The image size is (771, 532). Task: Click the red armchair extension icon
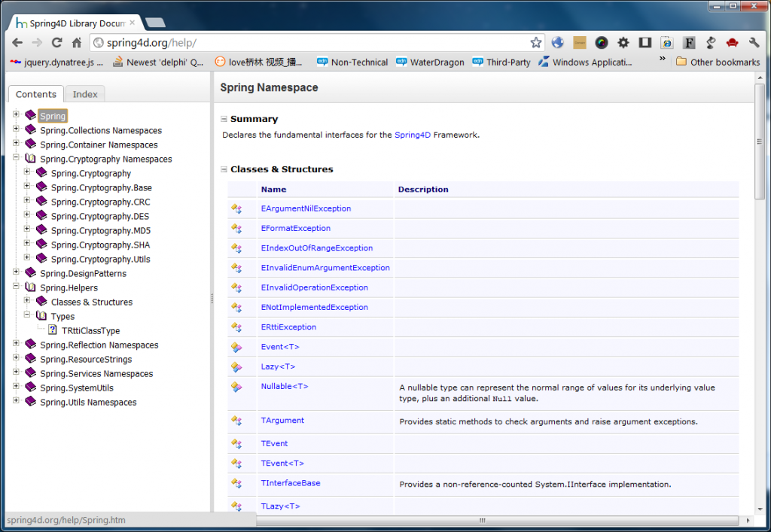731,43
